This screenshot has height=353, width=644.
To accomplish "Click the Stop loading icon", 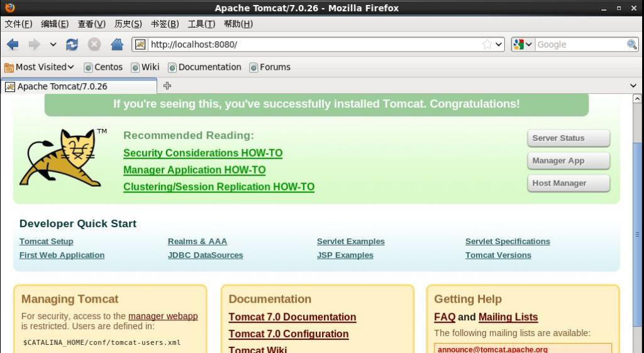I will (x=94, y=45).
